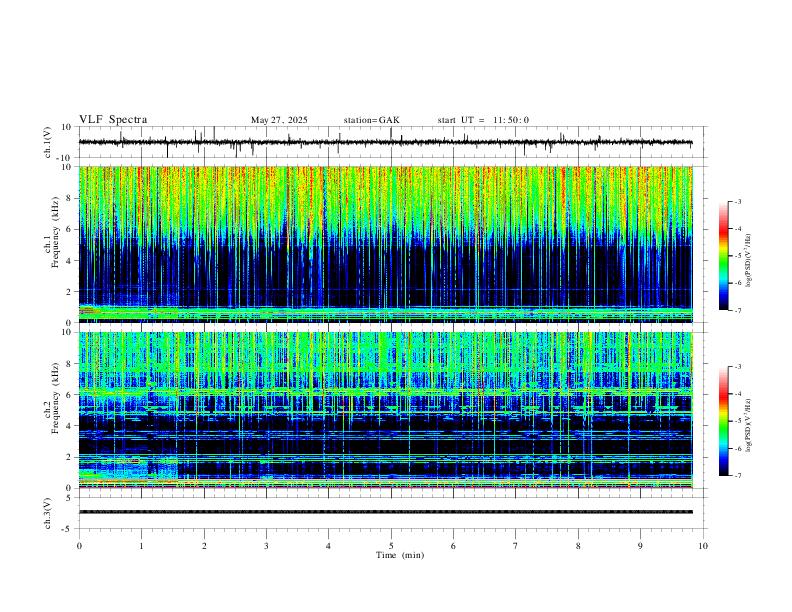The width and height of the screenshot is (792, 612).
Task: Click time-axis tick label "5"
Action: (x=391, y=546)
